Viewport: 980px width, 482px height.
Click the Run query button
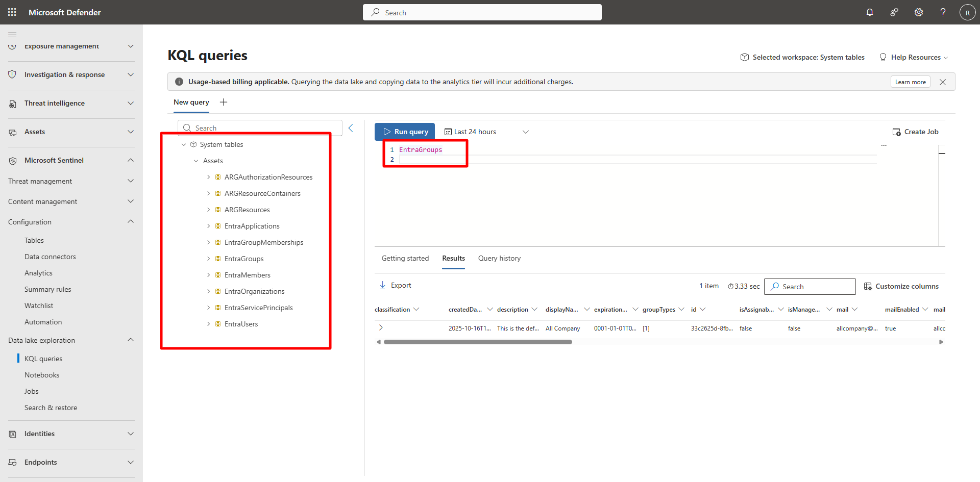[405, 132]
